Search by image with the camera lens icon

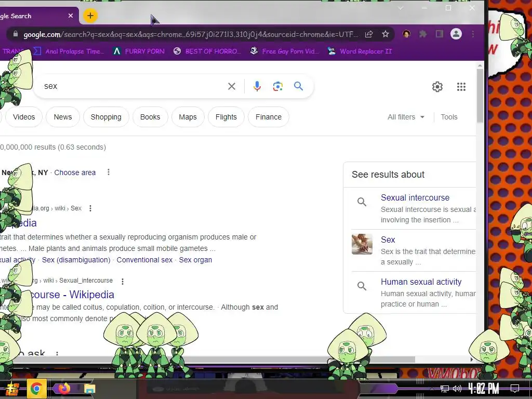[x=278, y=86]
